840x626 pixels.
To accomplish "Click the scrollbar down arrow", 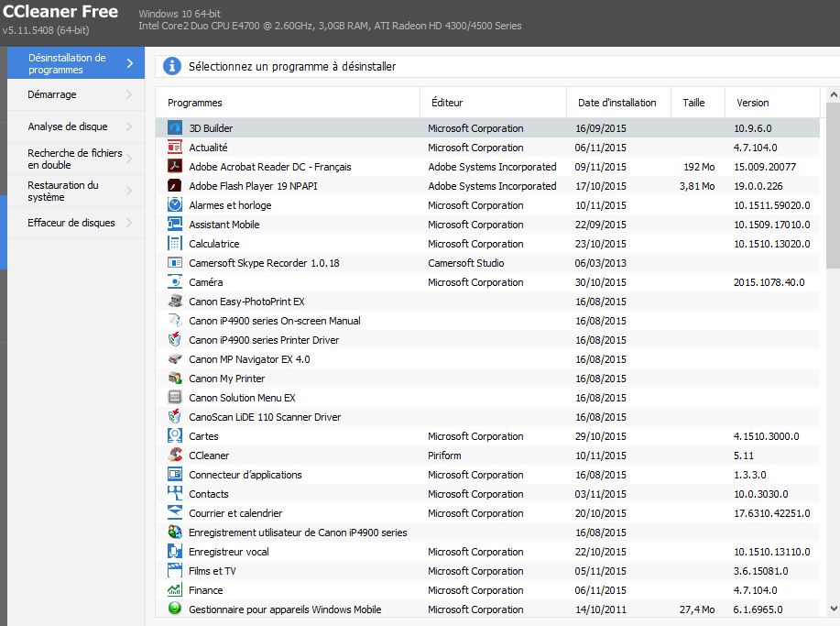I will coord(834,609).
